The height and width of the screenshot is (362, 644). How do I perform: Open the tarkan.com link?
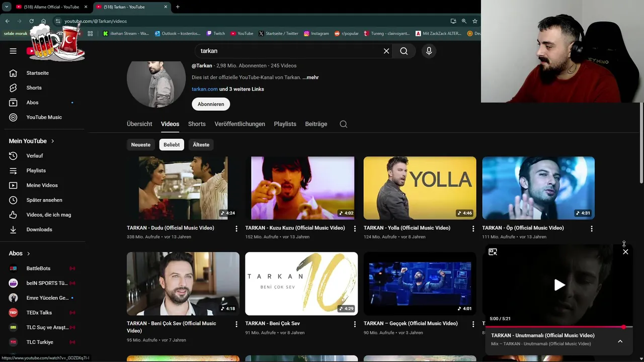(205, 89)
